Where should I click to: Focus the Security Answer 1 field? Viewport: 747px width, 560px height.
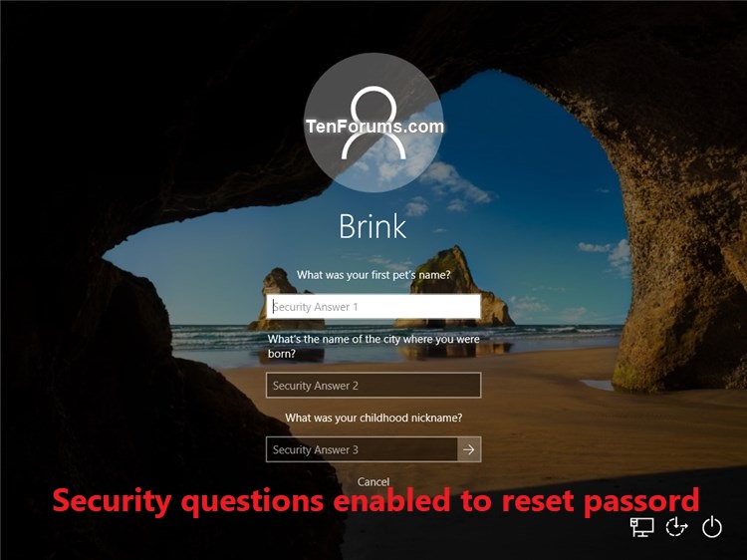click(x=373, y=307)
